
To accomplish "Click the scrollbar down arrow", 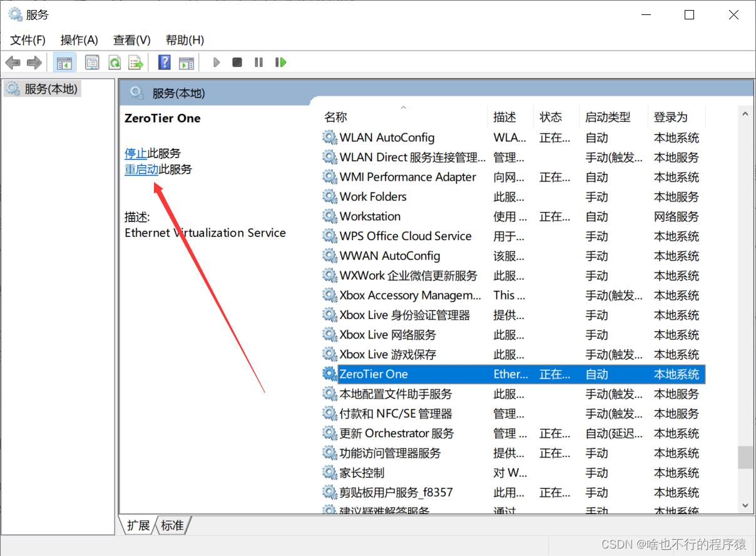I will coord(745,505).
